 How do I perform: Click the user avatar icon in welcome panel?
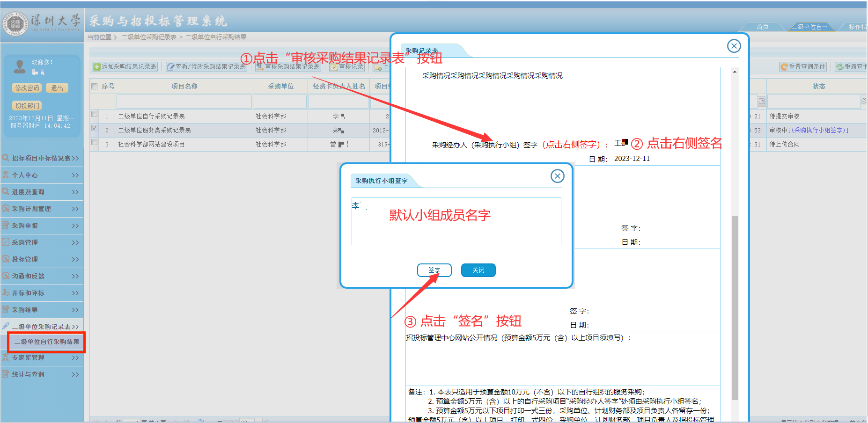[x=20, y=67]
